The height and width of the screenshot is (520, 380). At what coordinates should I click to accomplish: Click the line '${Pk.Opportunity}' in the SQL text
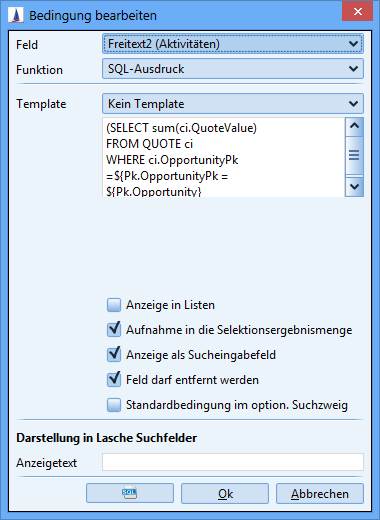point(154,191)
